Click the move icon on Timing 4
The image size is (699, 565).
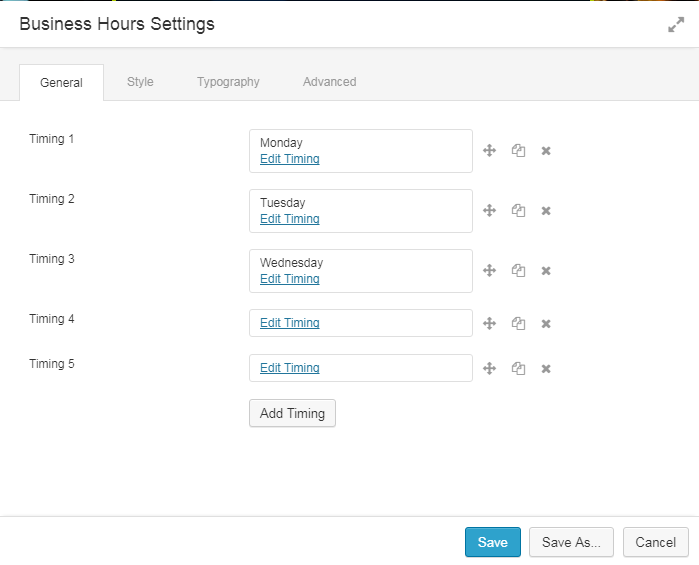[489, 323]
